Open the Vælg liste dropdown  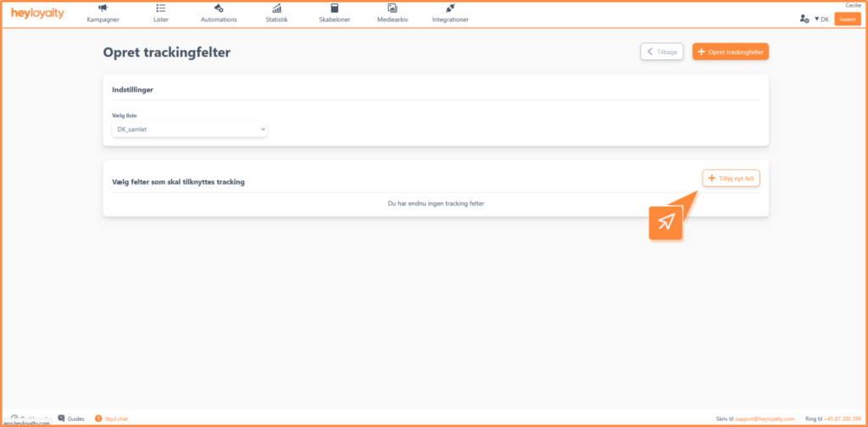tap(190, 130)
